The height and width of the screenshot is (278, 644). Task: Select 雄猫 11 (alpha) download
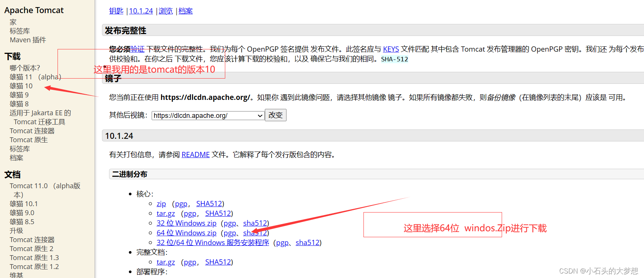(x=35, y=77)
